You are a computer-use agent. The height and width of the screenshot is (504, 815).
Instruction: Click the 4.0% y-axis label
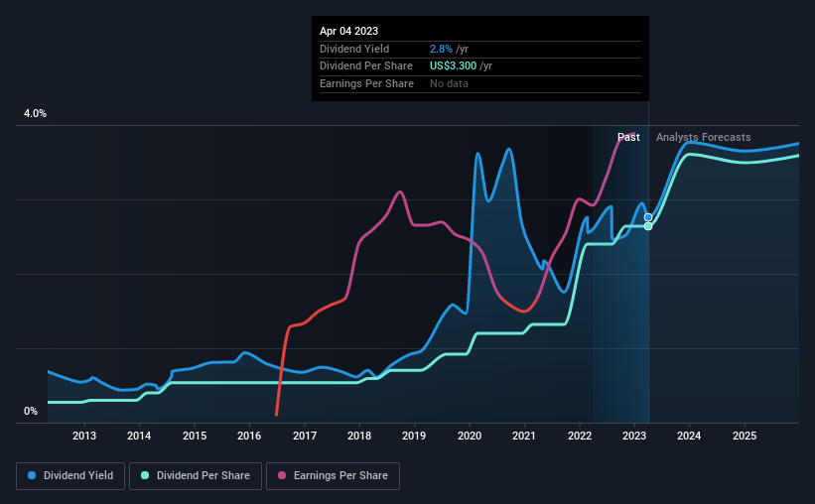[35, 113]
